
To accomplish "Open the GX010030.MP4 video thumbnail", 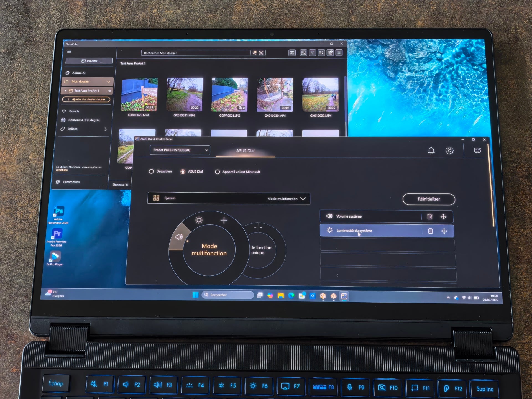I will click(x=275, y=95).
